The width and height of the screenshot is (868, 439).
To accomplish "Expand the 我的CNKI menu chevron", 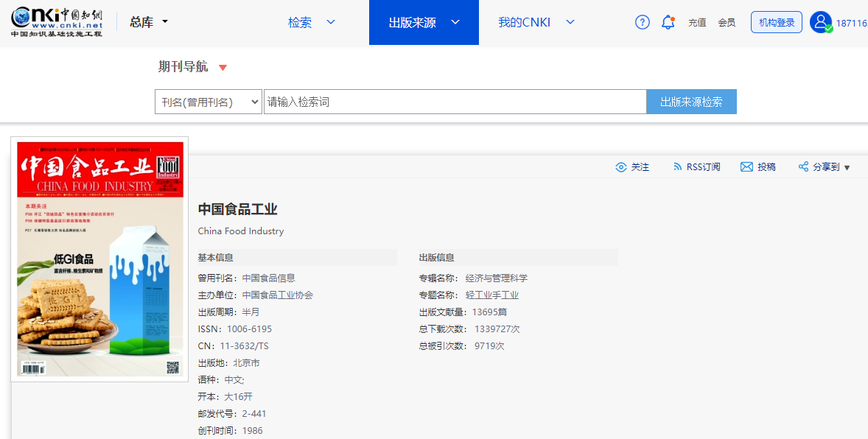I will point(570,22).
